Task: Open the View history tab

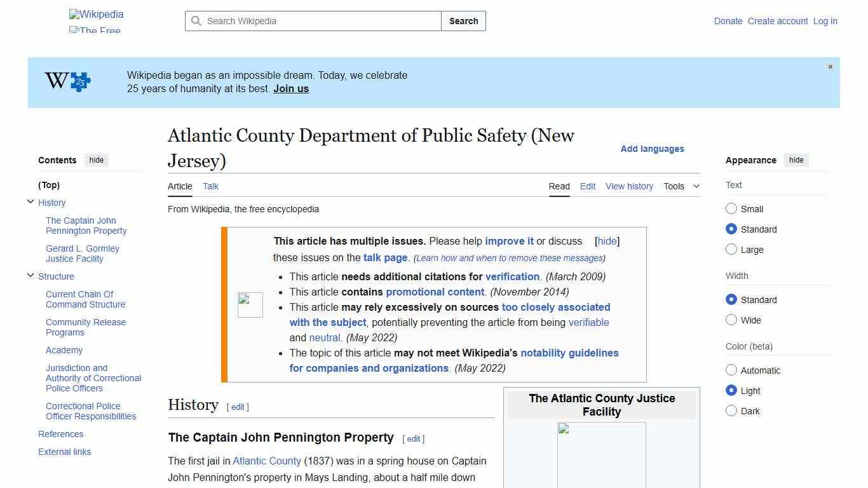Action: point(628,186)
